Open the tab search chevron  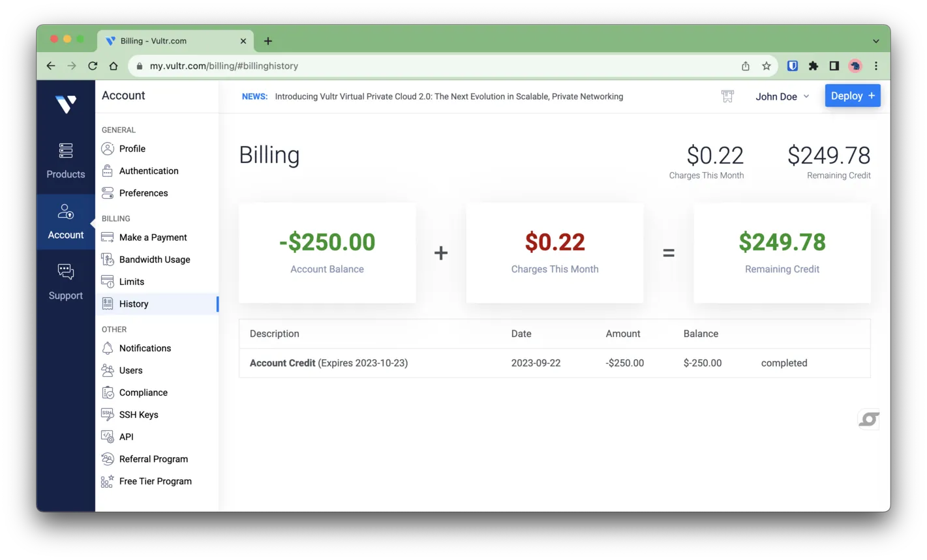pos(875,41)
